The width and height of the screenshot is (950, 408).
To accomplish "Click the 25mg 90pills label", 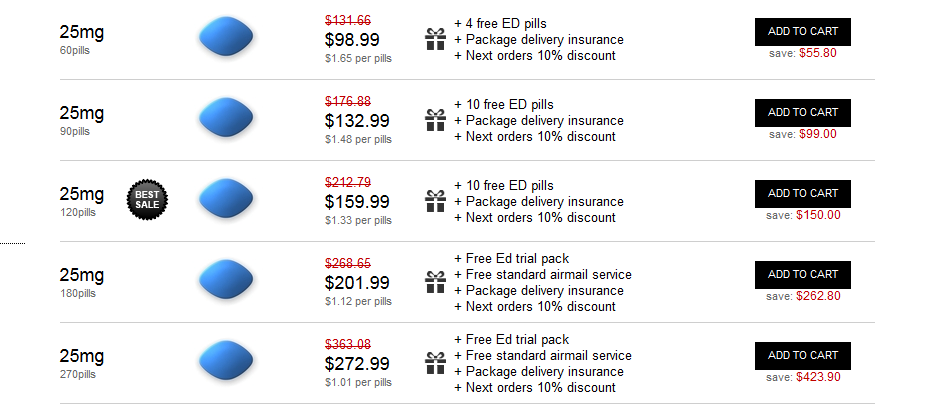I will pyautogui.click(x=81, y=120).
